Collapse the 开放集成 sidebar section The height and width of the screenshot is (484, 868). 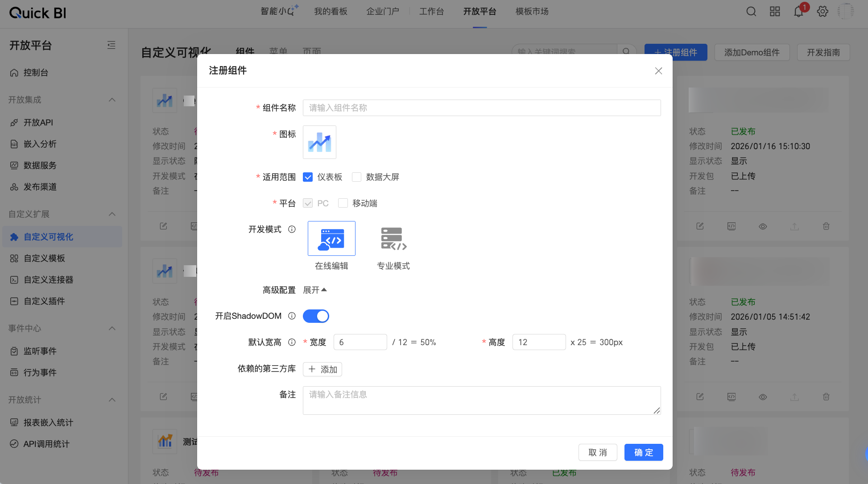pos(112,100)
